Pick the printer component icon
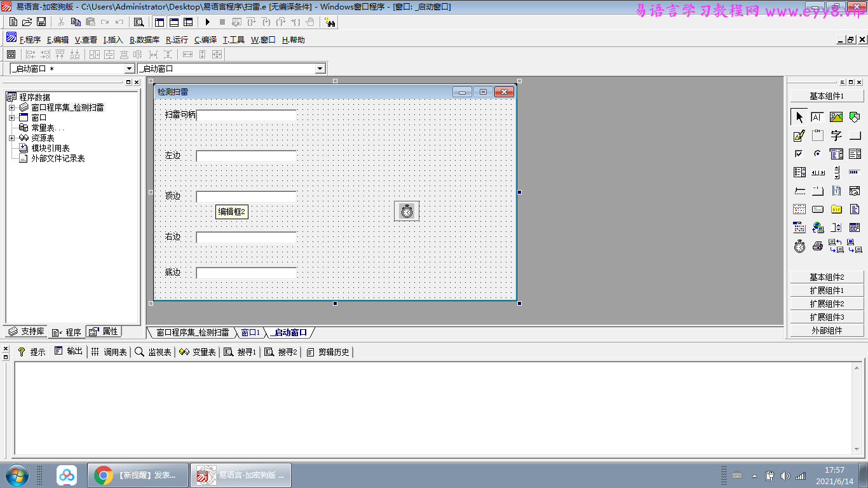This screenshot has width=868, height=488. (818, 246)
